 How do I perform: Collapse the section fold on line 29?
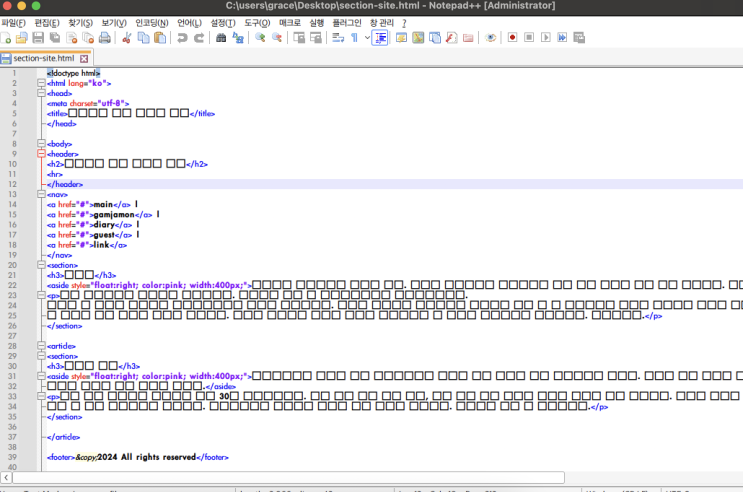point(41,356)
